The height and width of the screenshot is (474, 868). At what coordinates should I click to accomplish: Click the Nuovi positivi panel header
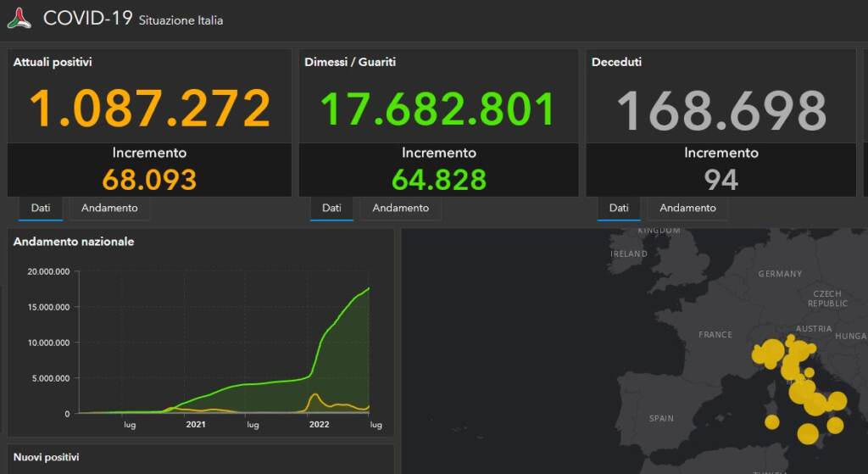47,457
